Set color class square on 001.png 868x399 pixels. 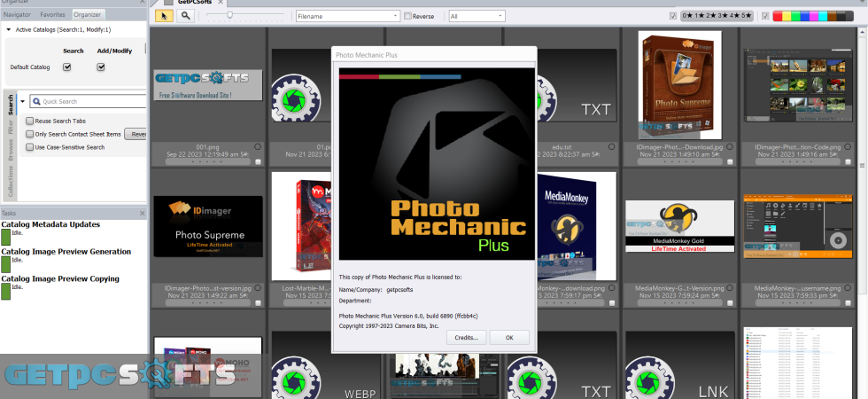pos(258,161)
